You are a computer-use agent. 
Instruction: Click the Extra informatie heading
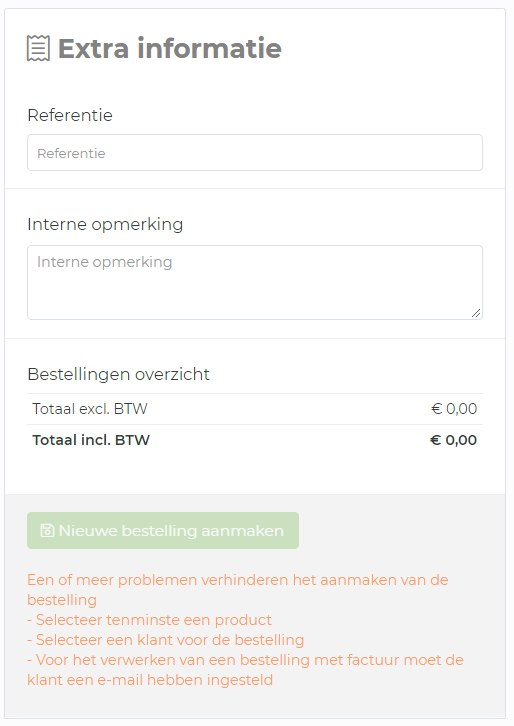[x=169, y=49]
